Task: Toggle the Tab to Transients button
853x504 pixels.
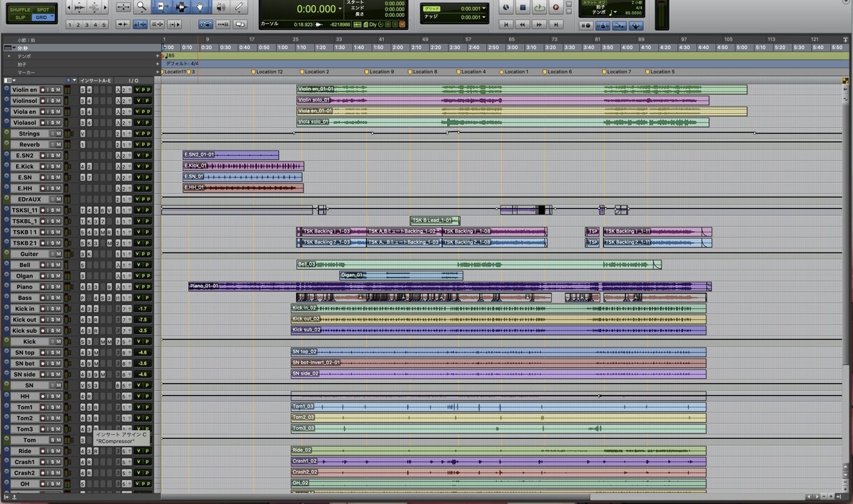Action: tap(122, 24)
